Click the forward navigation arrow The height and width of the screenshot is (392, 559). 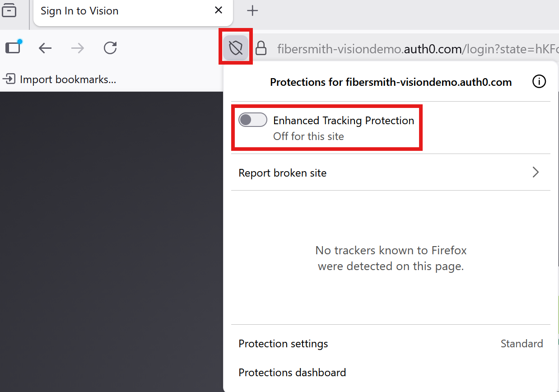pyautogui.click(x=78, y=48)
